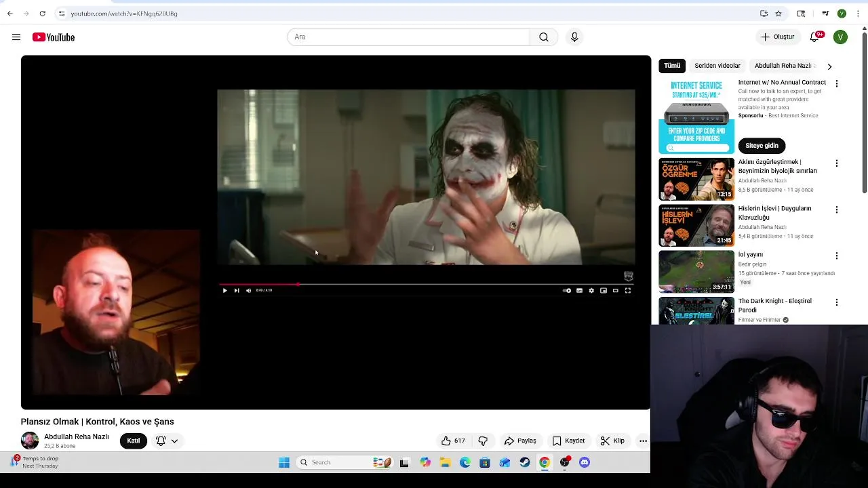Open the Aklını özgürleştirmek video thumbnail
Image resolution: width=868 pixels, height=488 pixels.
pyautogui.click(x=696, y=180)
